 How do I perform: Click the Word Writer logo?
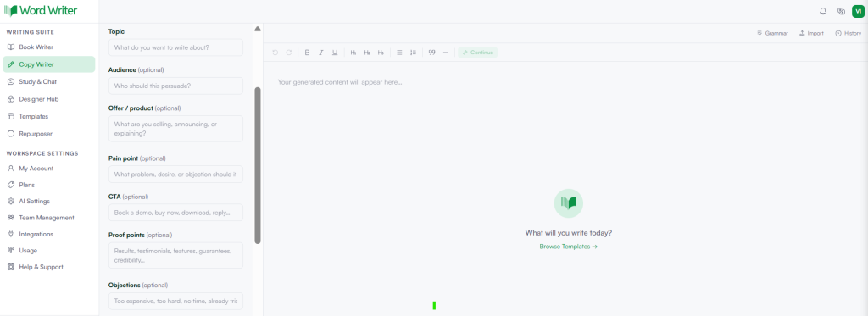click(41, 10)
